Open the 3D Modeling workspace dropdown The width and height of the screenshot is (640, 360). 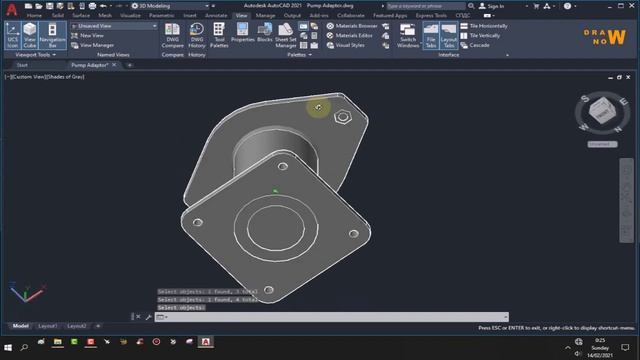[170, 6]
